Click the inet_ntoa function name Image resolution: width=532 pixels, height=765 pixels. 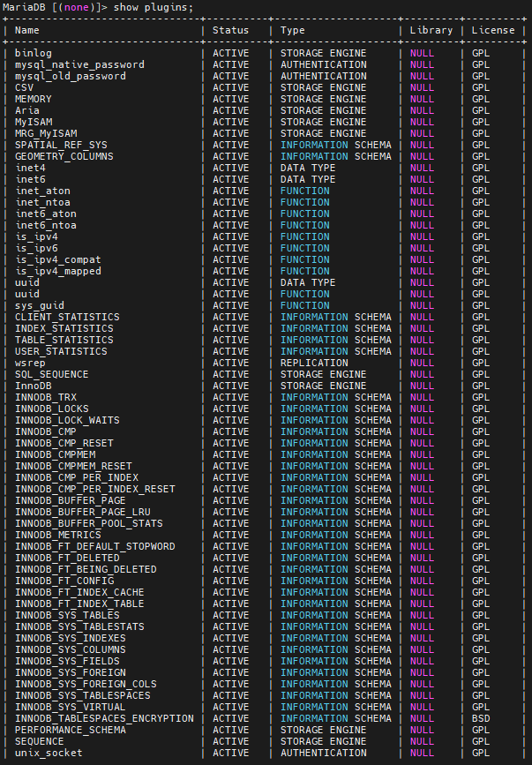[42, 202]
